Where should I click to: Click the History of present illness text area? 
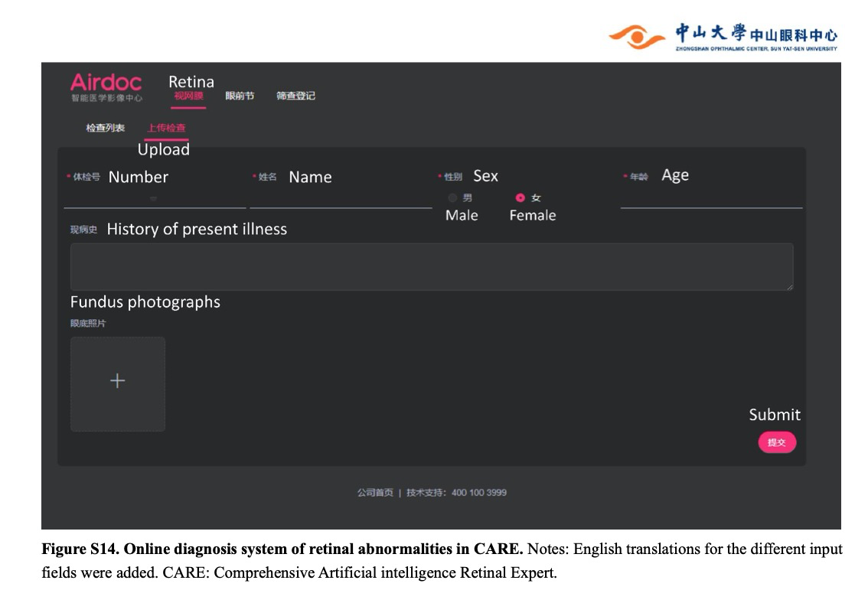click(432, 266)
